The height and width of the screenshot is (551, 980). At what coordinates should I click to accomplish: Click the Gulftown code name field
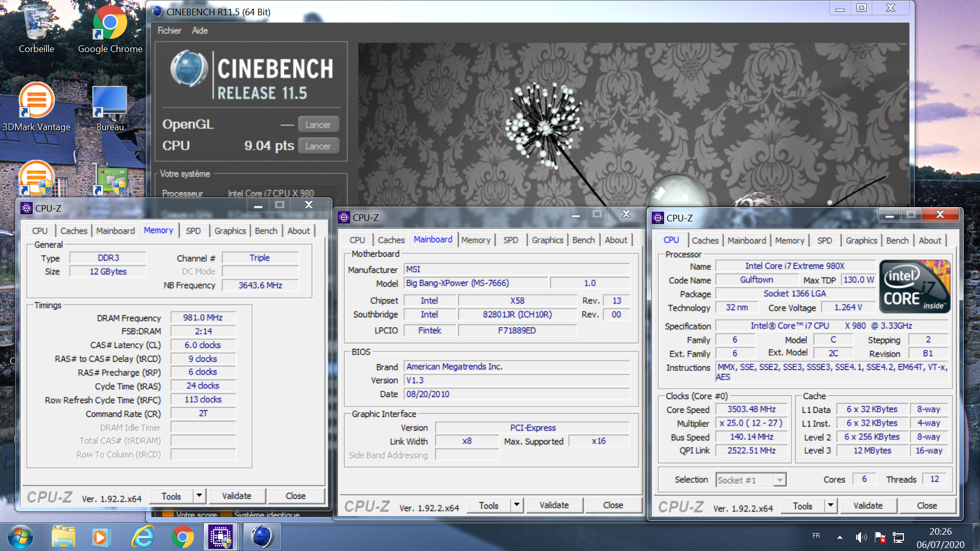756,280
